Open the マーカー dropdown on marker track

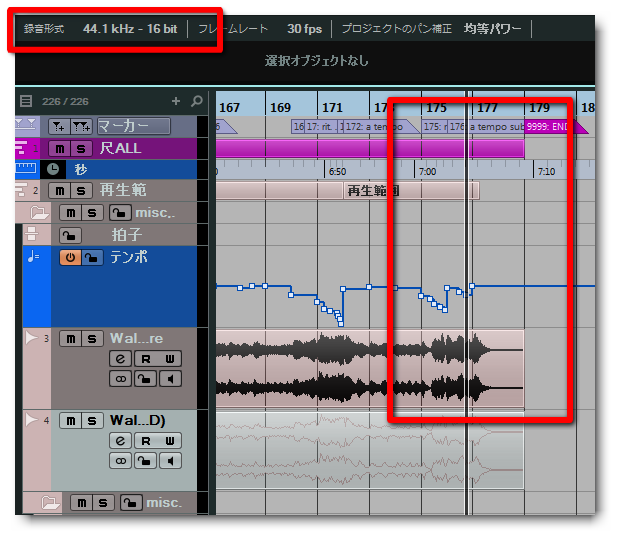coord(134,126)
